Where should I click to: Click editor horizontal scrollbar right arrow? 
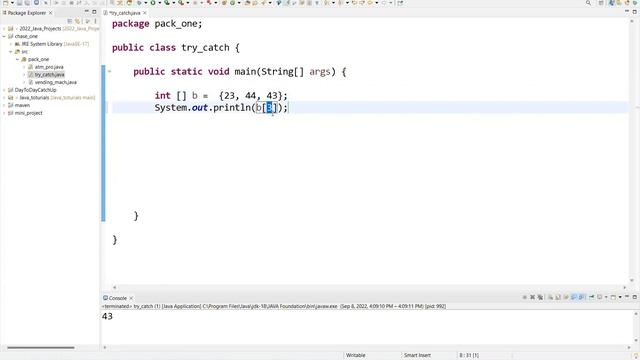624,287
